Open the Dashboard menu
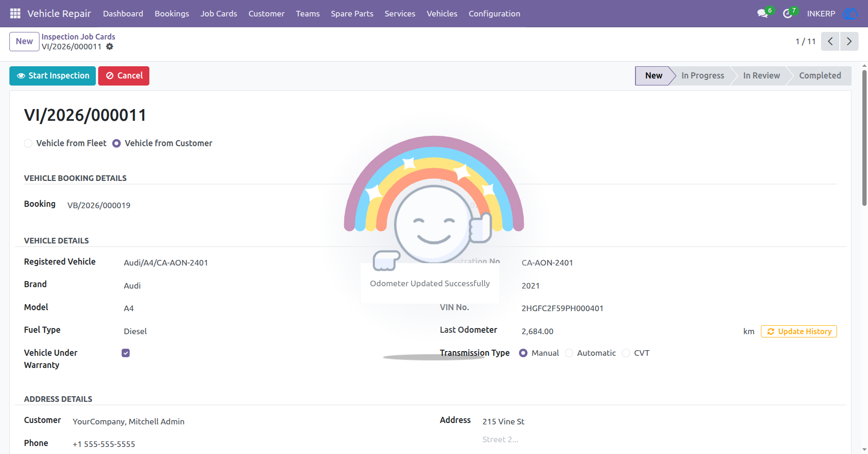Image resolution: width=868 pixels, height=454 pixels. click(123, 14)
